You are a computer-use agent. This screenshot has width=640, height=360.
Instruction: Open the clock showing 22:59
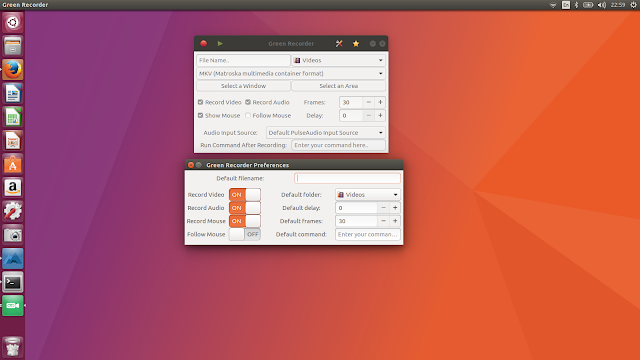point(618,5)
